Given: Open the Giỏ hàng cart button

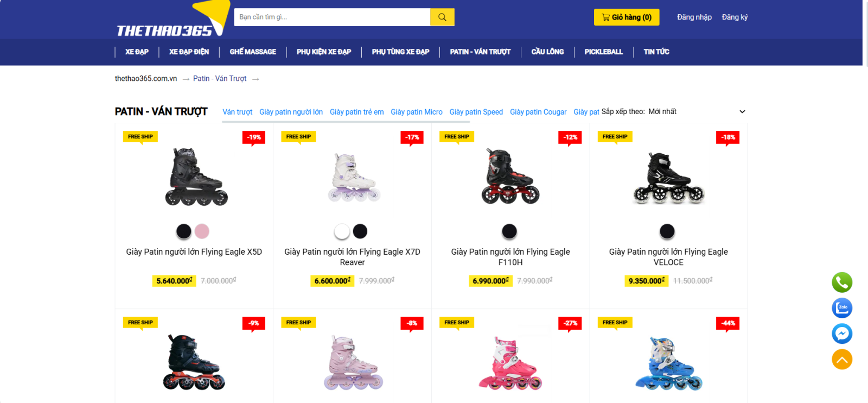Looking at the screenshot, I should pyautogui.click(x=627, y=17).
